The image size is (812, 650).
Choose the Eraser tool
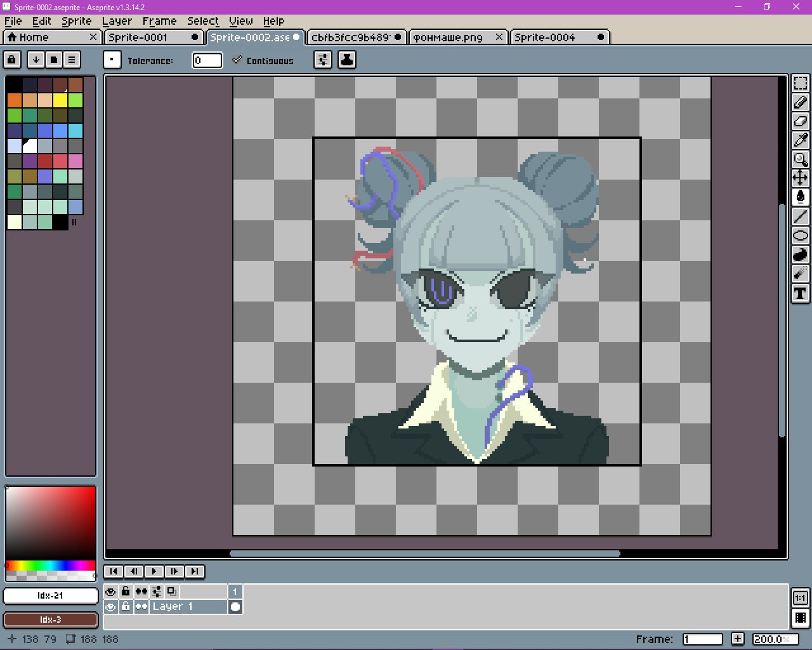point(800,121)
